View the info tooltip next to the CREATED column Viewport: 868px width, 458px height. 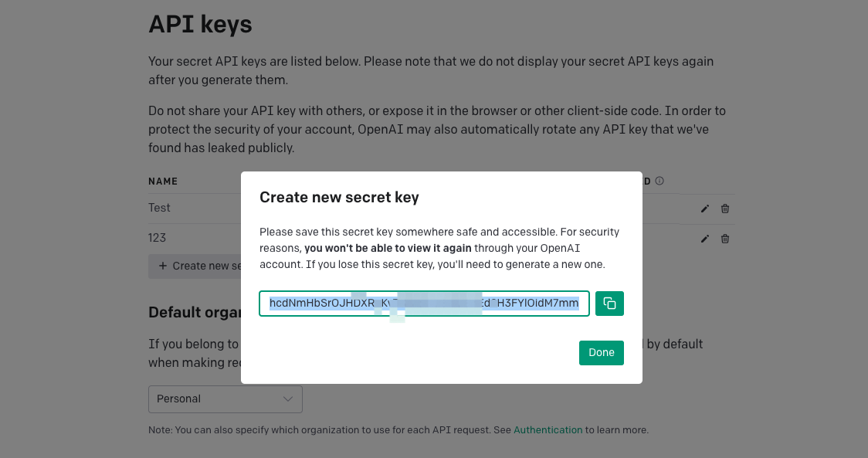click(x=659, y=180)
